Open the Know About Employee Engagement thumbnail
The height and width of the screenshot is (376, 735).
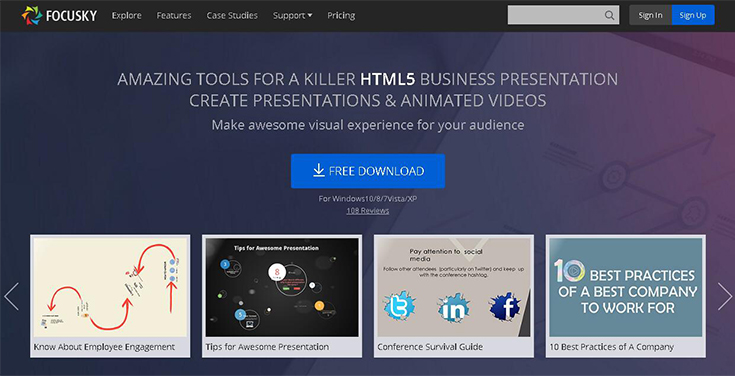110,287
